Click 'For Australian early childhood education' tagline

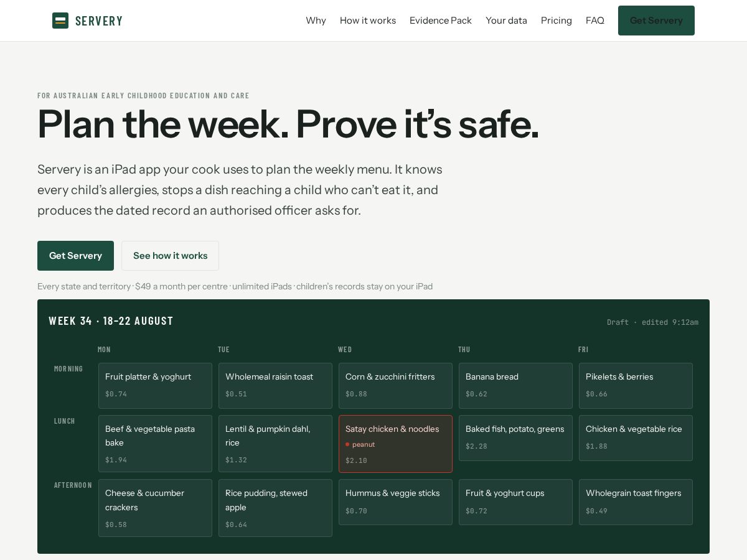click(143, 96)
